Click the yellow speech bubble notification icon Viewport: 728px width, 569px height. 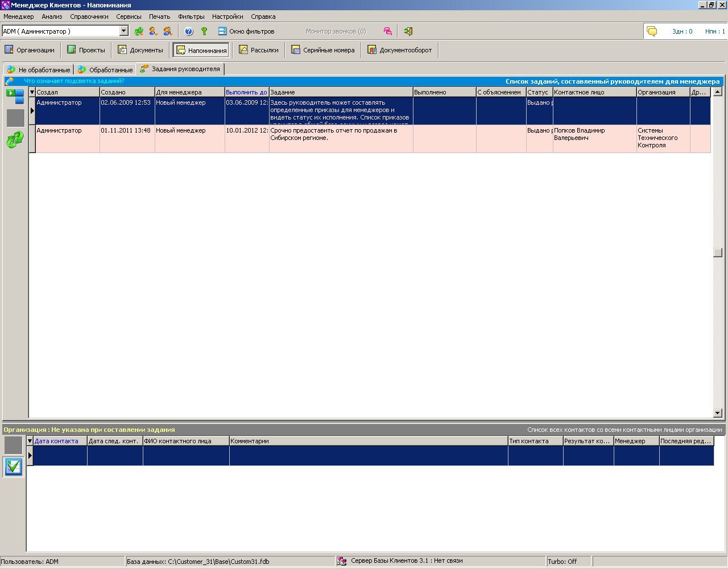(x=652, y=32)
